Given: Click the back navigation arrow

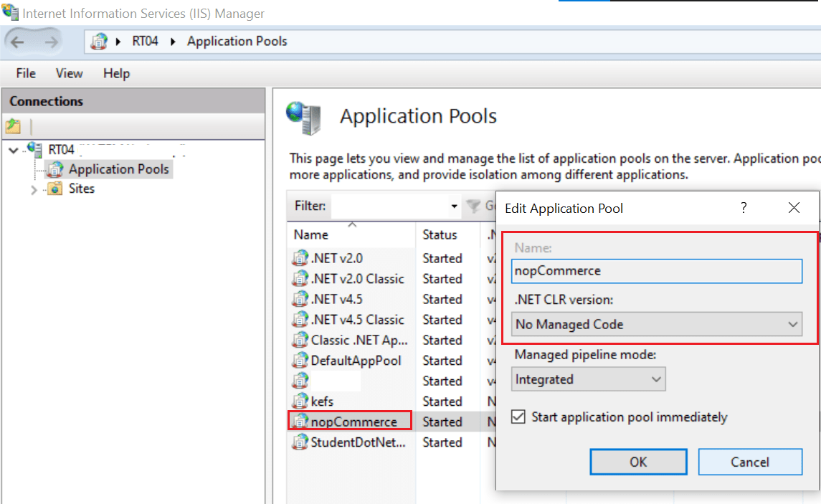Looking at the screenshot, I should 17,42.
